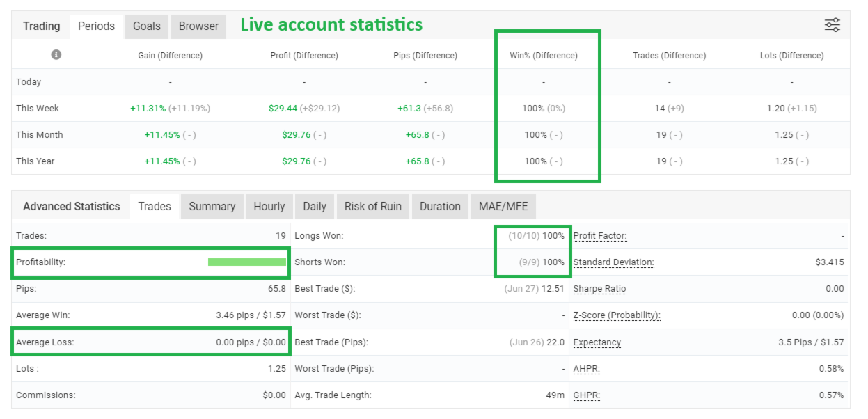Image resolution: width=868 pixels, height=419 pixels.
Task: Click the Z-Score (Probability) label link
Action: [617, 315]
